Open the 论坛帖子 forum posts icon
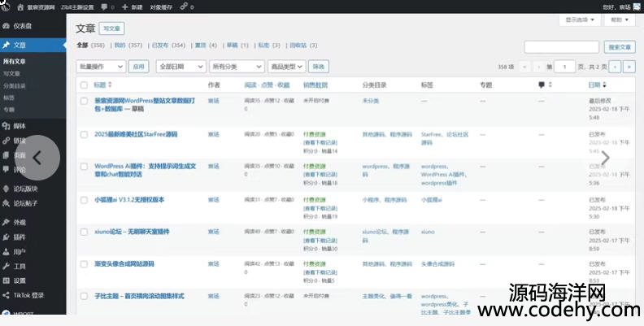This screenshot has width=644, height=326. [6, 203]
